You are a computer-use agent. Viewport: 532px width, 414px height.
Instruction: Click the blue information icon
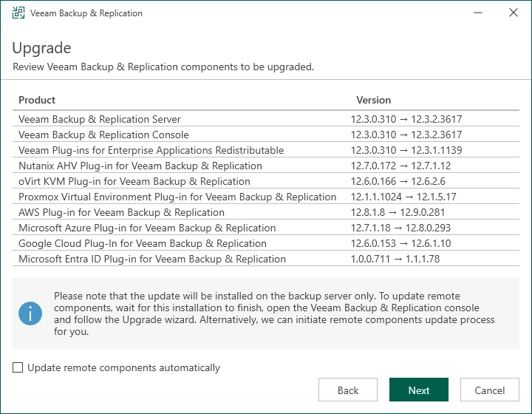tap(31, 313)
